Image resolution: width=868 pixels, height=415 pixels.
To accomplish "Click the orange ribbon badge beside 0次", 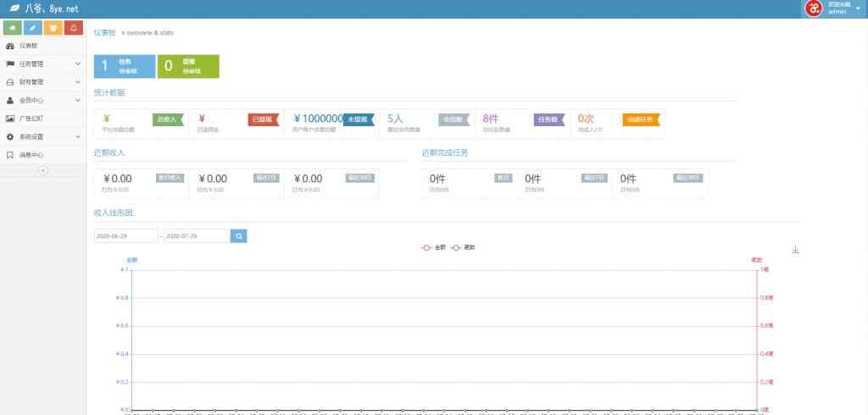I will (x=641, y=119).
